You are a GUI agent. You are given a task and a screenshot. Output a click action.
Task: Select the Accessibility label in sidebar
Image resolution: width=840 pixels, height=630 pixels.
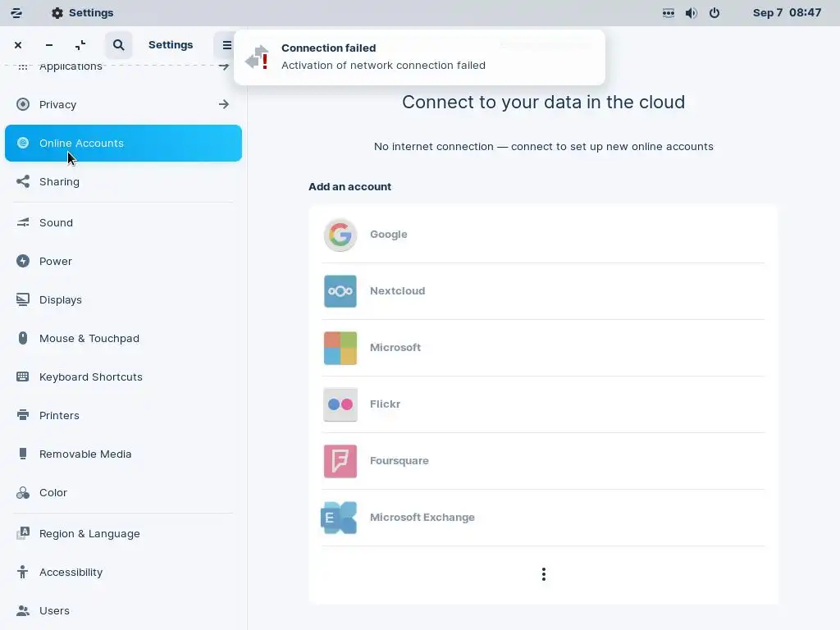[x=71, y=572]
